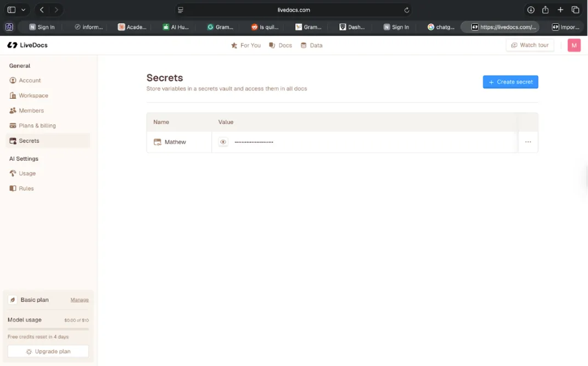Open the Manage link for Basic plan
Image resolution: width=588 pixels, height=366 pixels.
[79, 300]
